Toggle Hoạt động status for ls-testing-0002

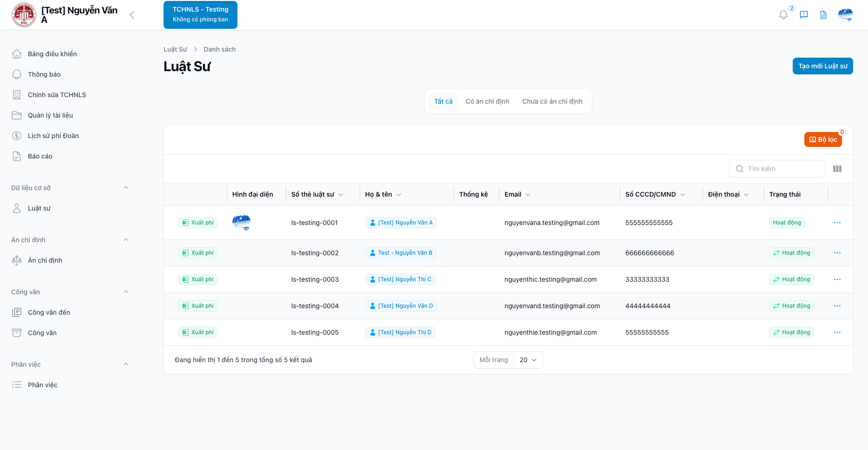(791, 253)
